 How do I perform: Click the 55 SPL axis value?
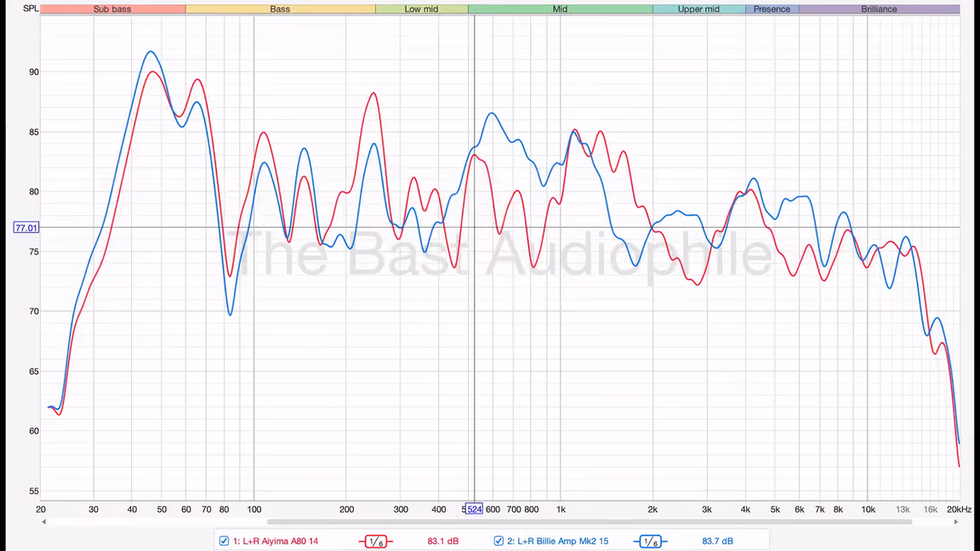(34, 491)
